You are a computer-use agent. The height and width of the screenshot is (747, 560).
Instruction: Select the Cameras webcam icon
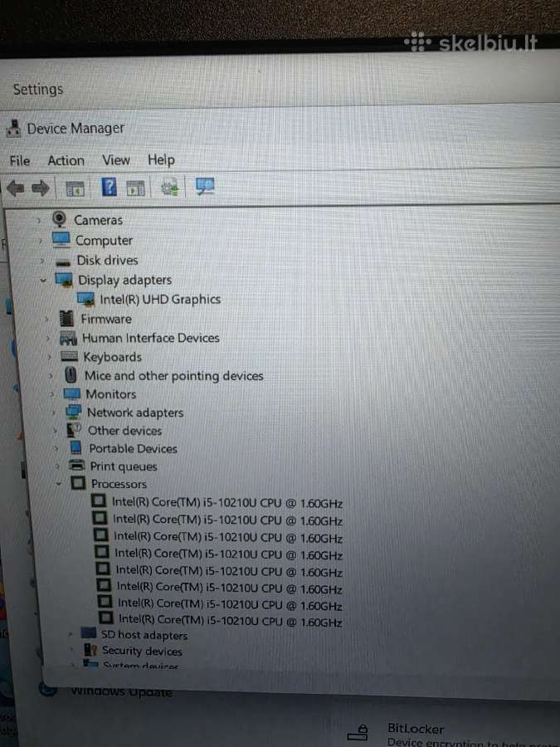(x=59, y=219)
